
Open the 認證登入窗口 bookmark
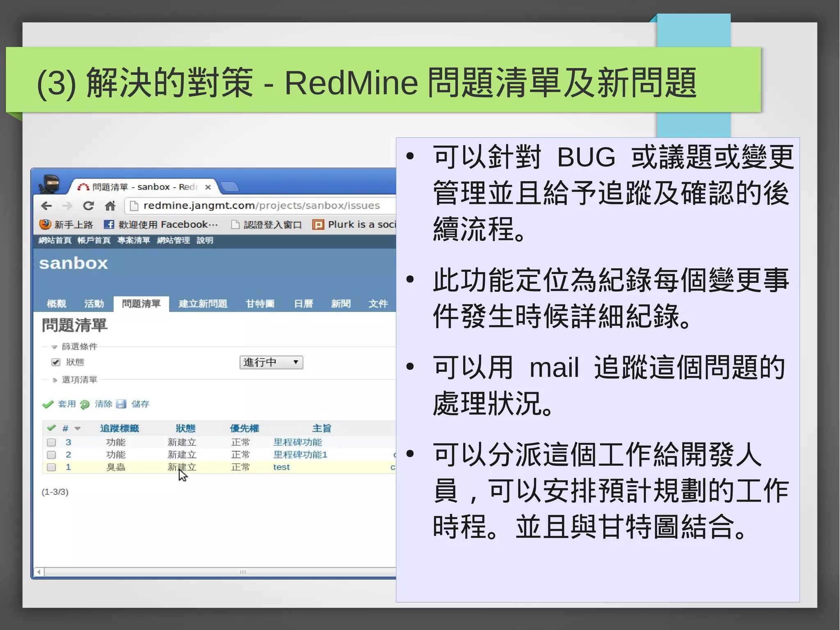click(267, 225)
